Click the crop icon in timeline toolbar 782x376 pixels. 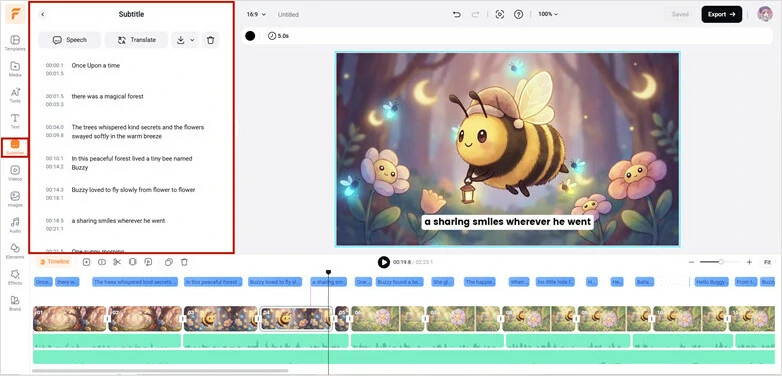133,262
